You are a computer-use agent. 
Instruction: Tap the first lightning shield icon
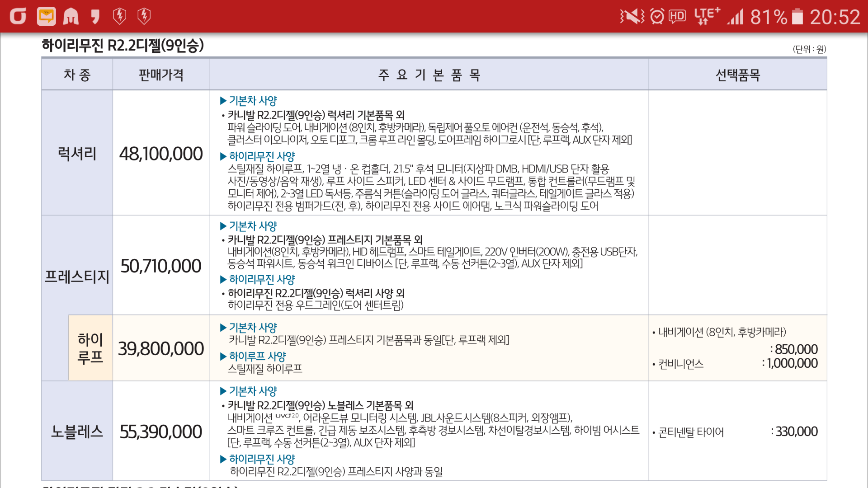click(119, 17)
